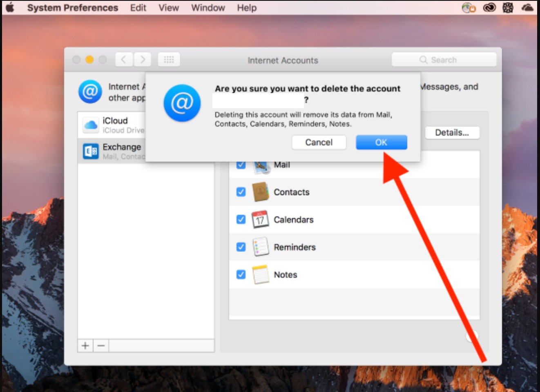Click the Internet Accounts @ icon in dialog
The image size is (540, 392).
coord(182,103)
